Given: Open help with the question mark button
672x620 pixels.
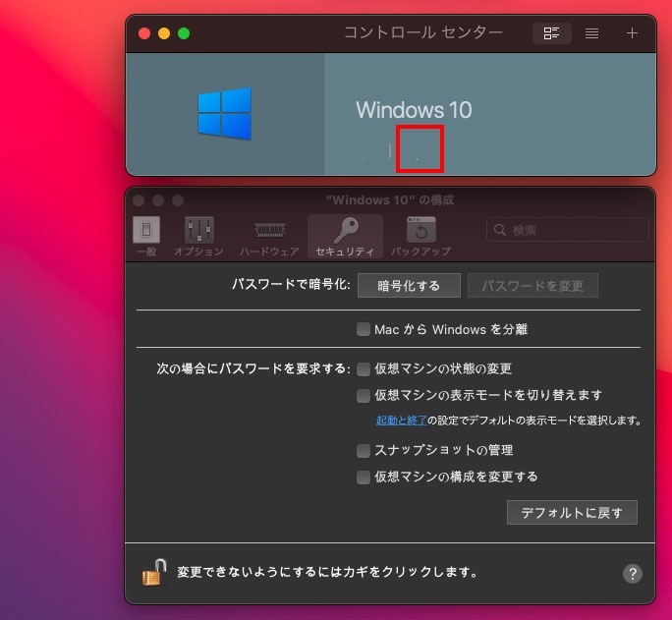Looking at the screenshot, I should pos(633,574).
